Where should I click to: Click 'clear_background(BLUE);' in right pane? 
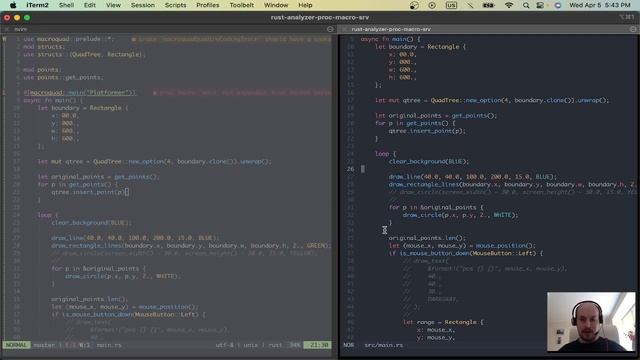tap(429, 162)
